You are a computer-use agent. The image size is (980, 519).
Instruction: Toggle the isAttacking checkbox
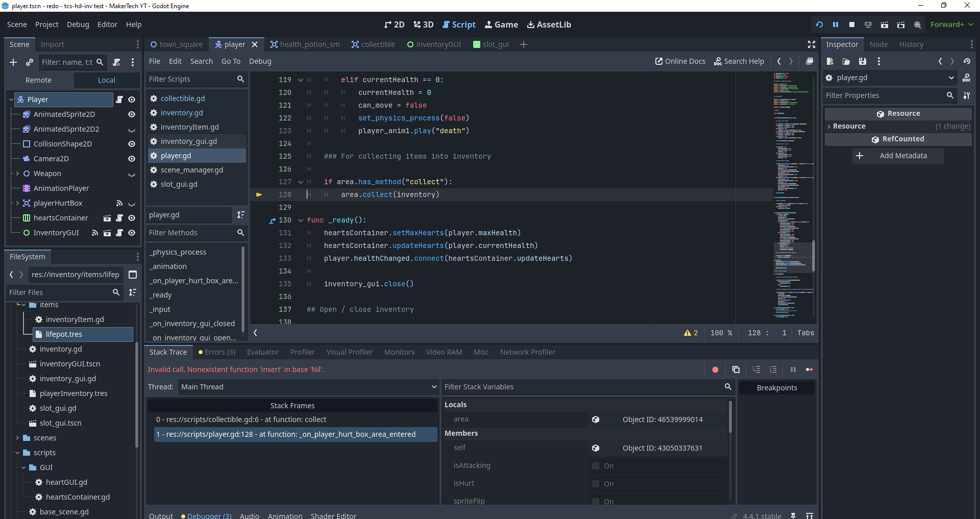pos(596,466)
